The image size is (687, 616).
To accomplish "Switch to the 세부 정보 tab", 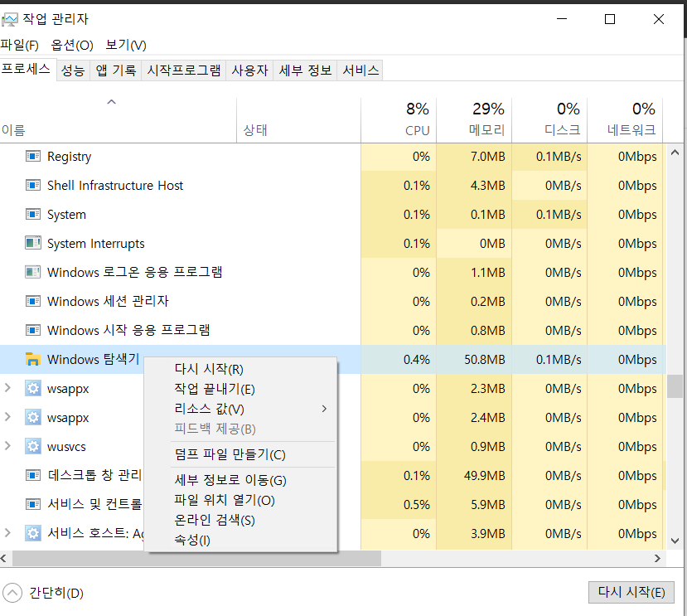I will click(x=305, y=70).
